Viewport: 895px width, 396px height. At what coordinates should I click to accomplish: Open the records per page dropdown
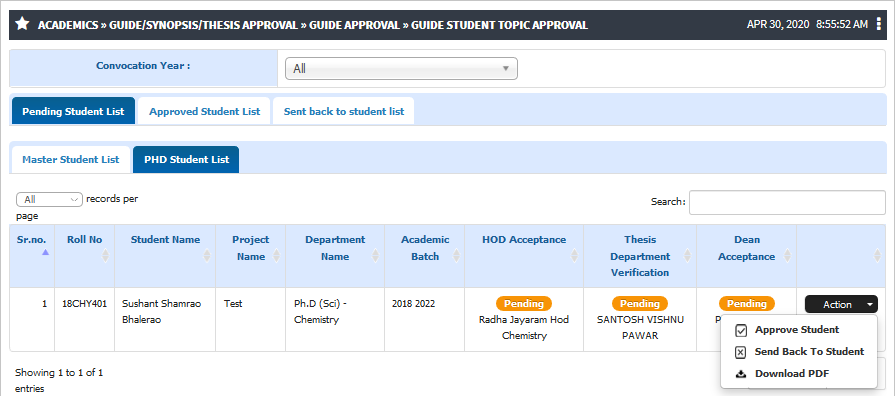[x=50, y=200]
